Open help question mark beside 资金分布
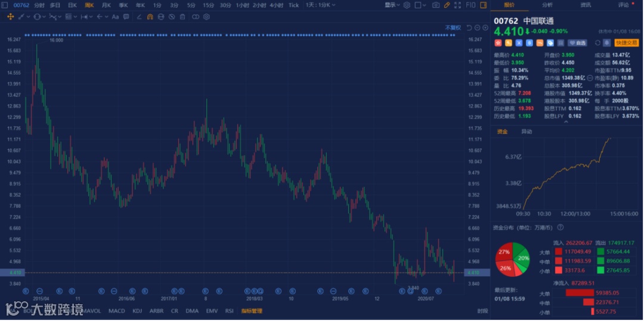 click(560, 227)
